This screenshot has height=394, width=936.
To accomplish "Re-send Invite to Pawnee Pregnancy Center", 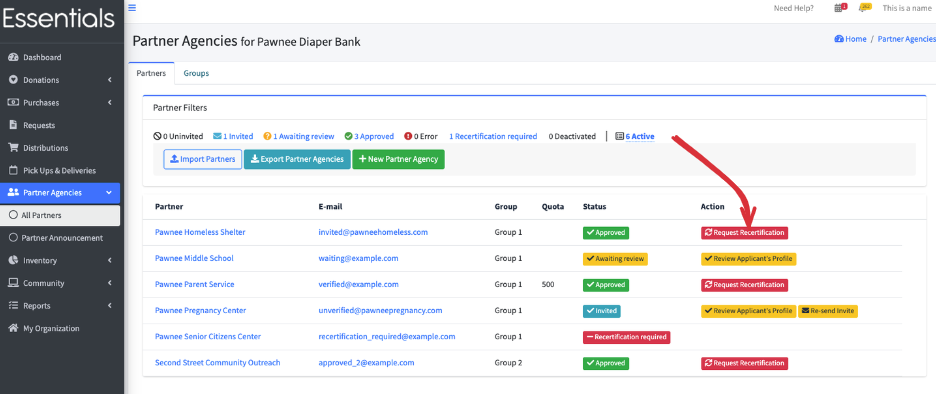I will (x=828, y=311).
